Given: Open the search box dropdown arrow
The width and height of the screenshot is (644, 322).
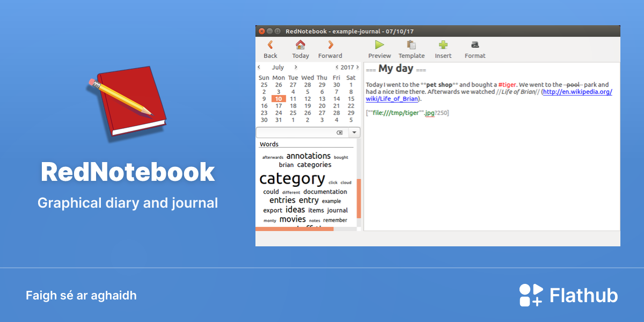Looking at the screenshot, I should pyautogui.click(x=354, y=133).
